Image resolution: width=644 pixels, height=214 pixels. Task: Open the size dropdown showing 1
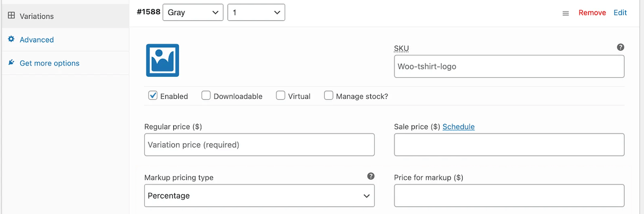click(x=256, y=12)
